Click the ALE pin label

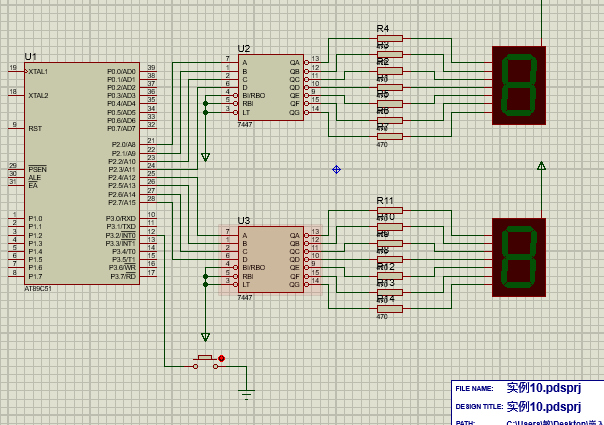pyautogui.click(x=34, y=178)
